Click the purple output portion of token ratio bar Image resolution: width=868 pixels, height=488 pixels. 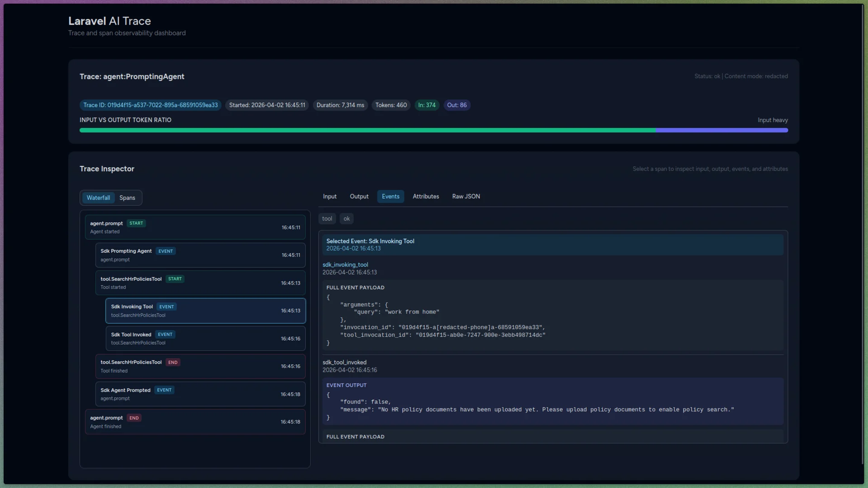coord(722,130)
